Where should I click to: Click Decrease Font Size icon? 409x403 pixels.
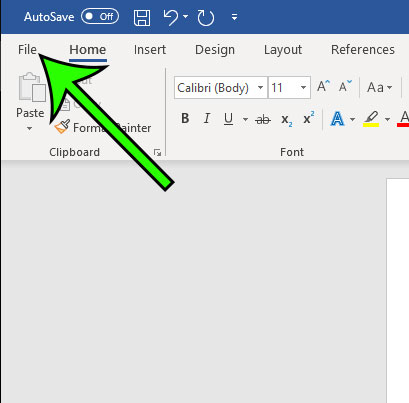pos(345,86)
